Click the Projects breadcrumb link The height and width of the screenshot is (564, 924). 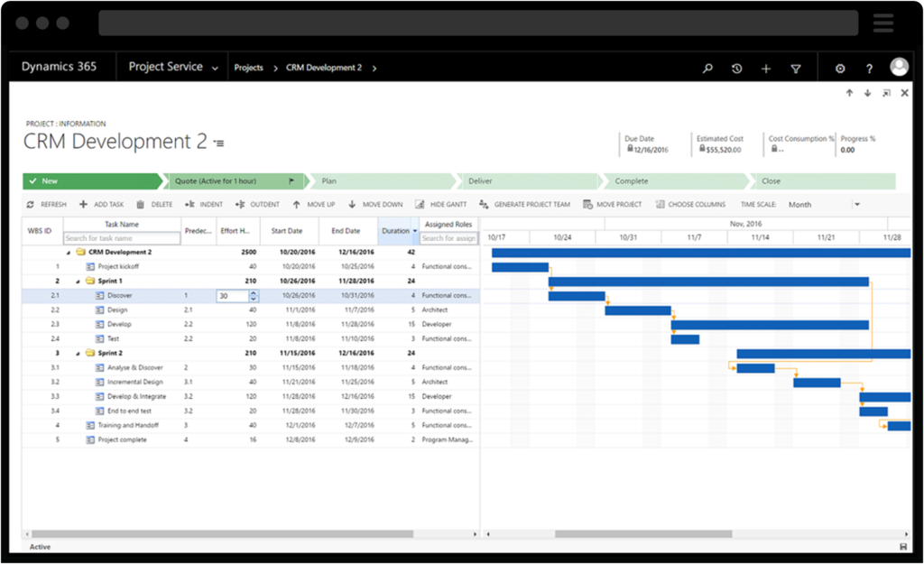(x=249, y=68)
